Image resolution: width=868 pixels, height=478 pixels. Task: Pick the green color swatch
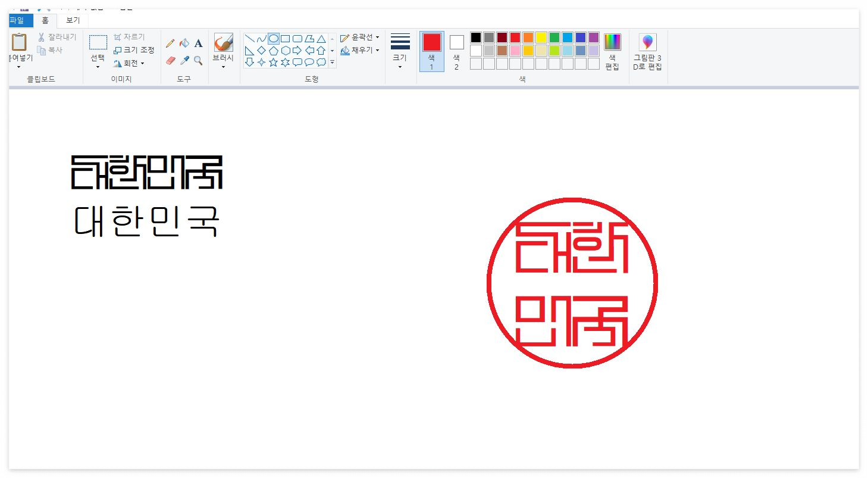(x=554, y=38)
